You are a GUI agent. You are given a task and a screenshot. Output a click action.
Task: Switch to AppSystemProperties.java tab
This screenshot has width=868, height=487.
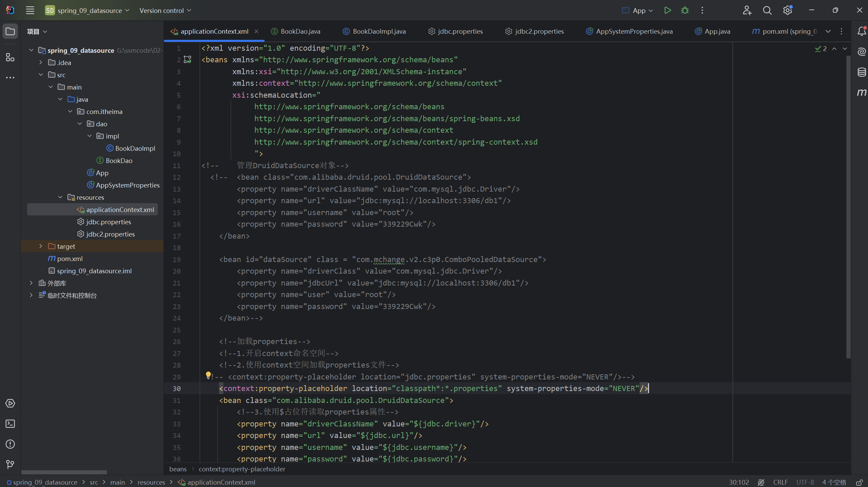[x=629, y=31]
